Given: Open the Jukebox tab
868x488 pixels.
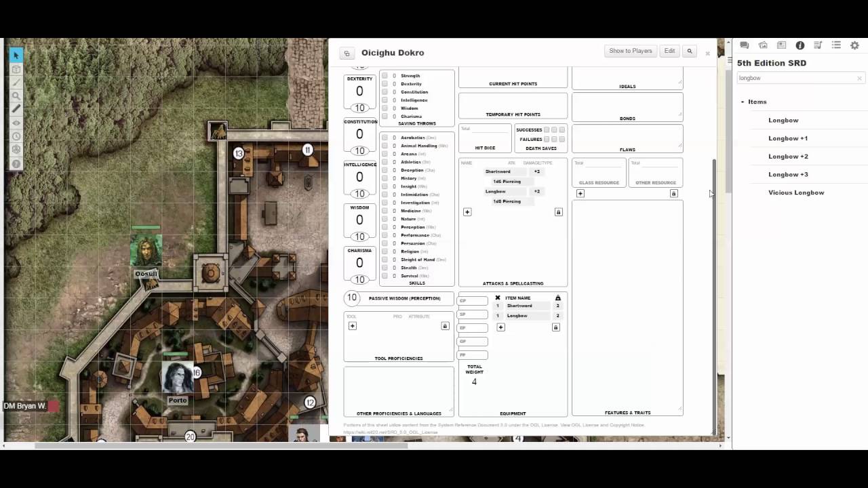Looking at the screenshot, I should tap(818, 45).
